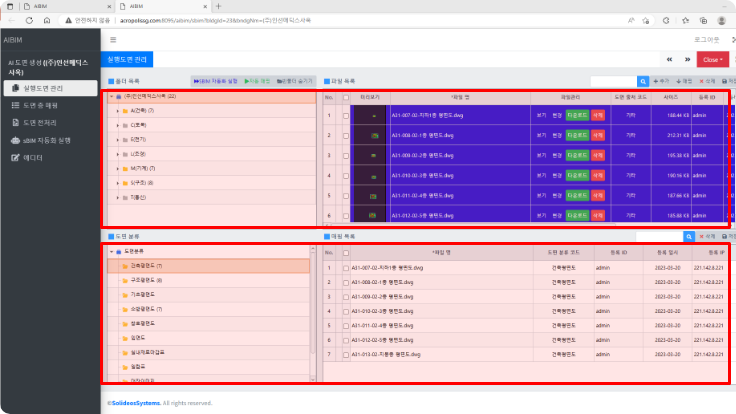
Task: Click red 삭제 button for row 3 file
Action: click(x=598, y=155)
